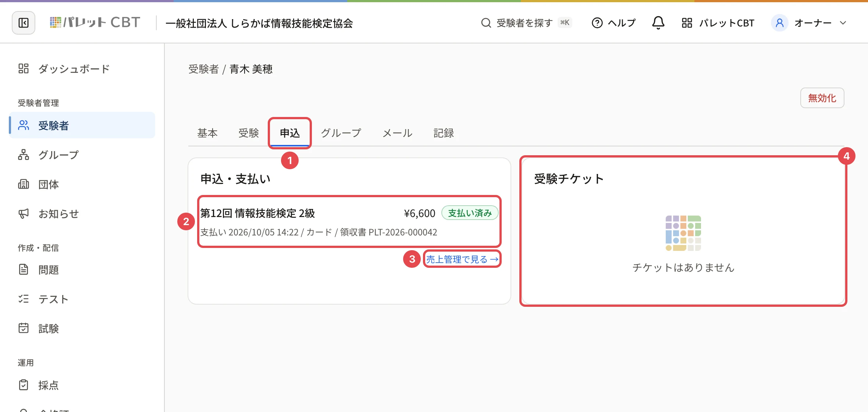Open お知らせ in the sidebar
The height and width of the screenshot is (412, 868).
tap(82, 214)
